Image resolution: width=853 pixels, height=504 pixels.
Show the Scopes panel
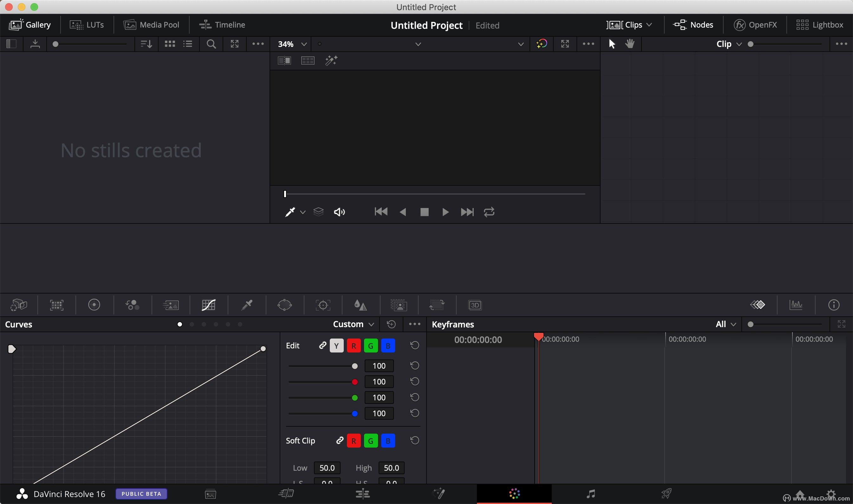pyautogui.click(x=796, y=305)
